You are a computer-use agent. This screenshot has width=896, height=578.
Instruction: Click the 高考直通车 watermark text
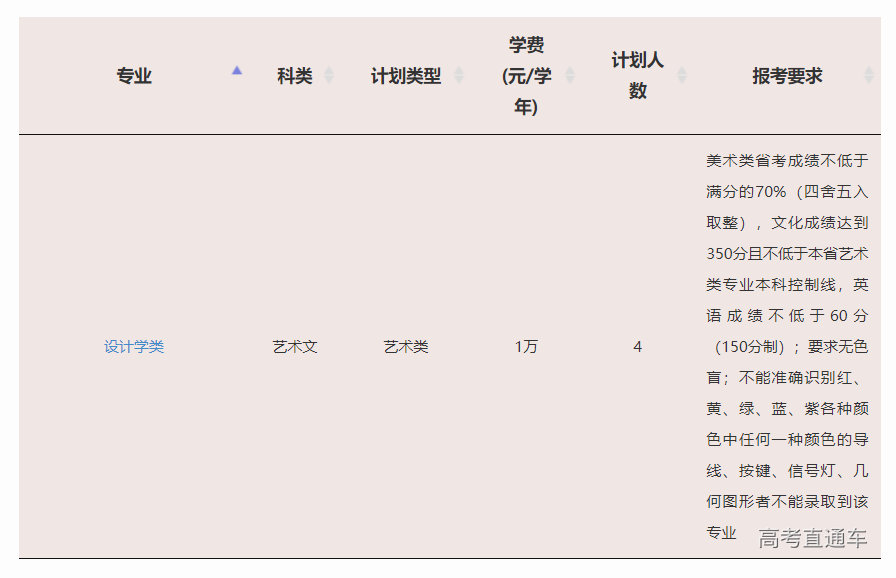812,538
